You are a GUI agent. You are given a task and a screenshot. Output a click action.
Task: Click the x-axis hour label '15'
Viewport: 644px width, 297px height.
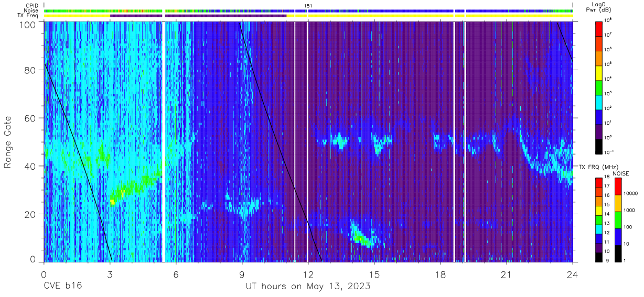coord(374,274)
